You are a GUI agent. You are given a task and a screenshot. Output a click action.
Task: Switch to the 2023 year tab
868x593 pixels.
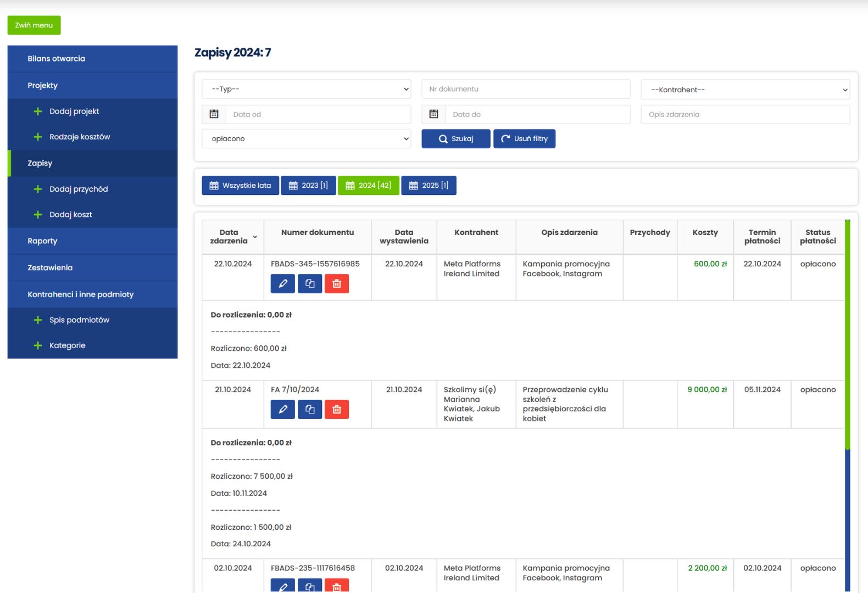click(x=308, y=186)
